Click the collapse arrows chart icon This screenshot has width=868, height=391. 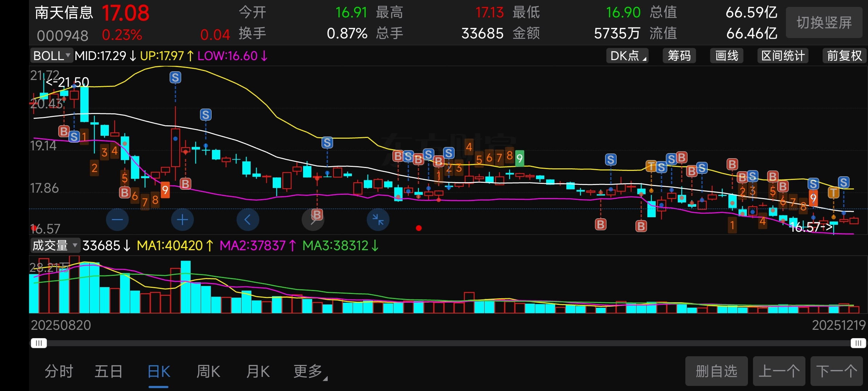(378, 220)
